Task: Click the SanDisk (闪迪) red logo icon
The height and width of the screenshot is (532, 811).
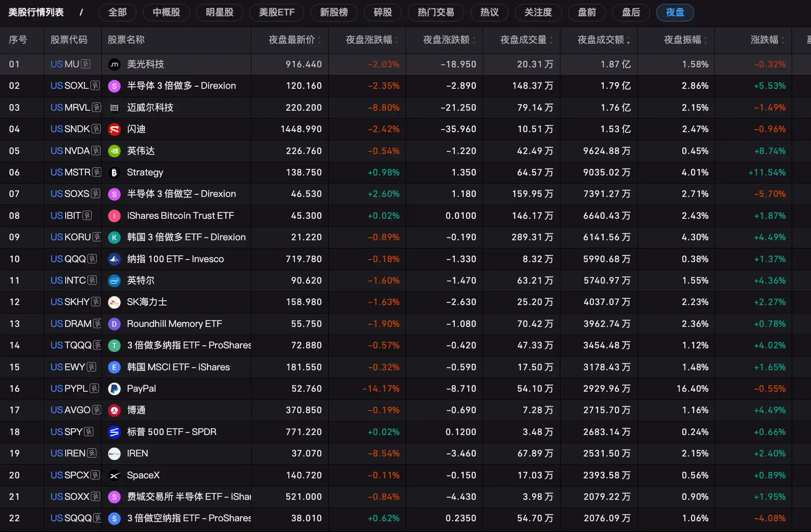Action: (x=114, y=129)
